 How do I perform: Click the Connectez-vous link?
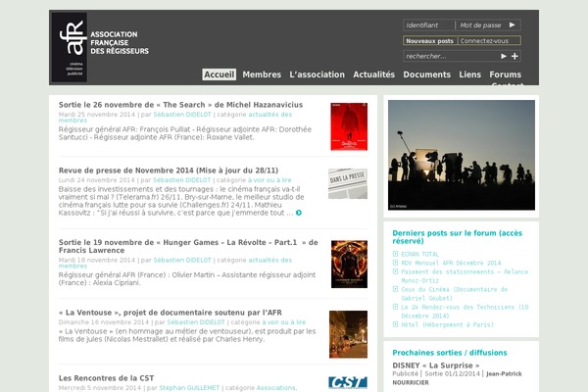484,41
